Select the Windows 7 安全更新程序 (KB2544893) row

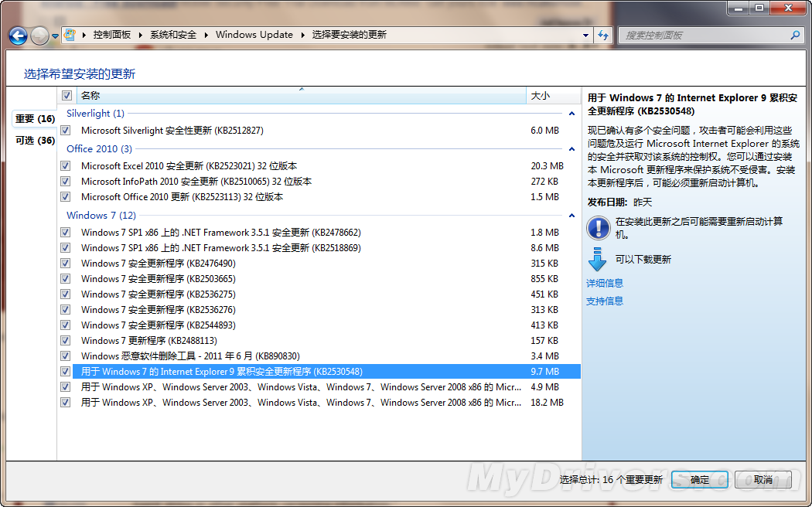(x=326, y=325)
